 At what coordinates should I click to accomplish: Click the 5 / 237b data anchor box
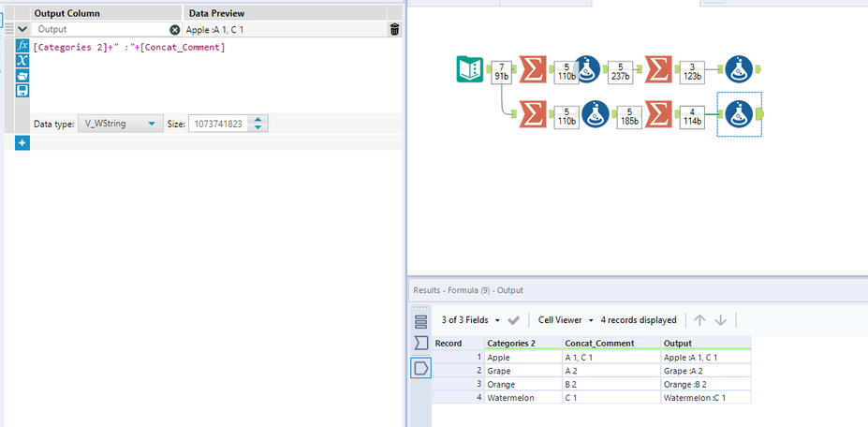[620, 72]
